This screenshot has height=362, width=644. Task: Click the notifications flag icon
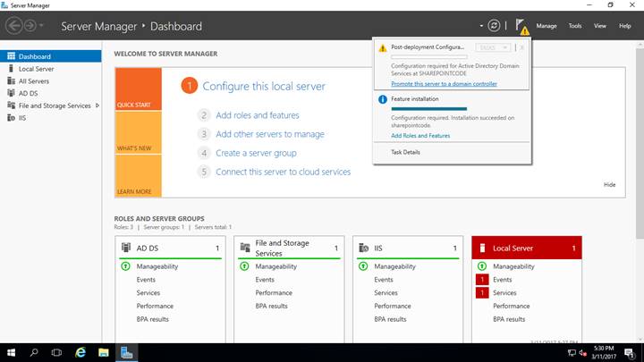[521, 26]
